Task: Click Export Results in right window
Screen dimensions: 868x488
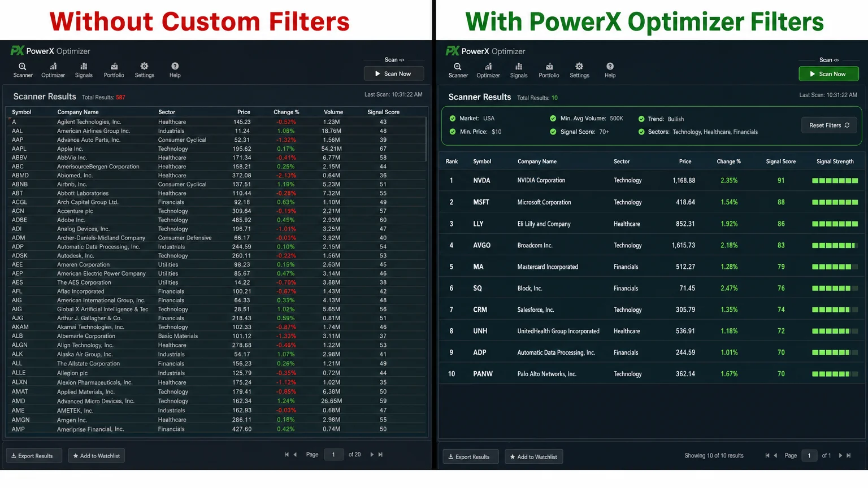Action: click(x=471, y=457)
